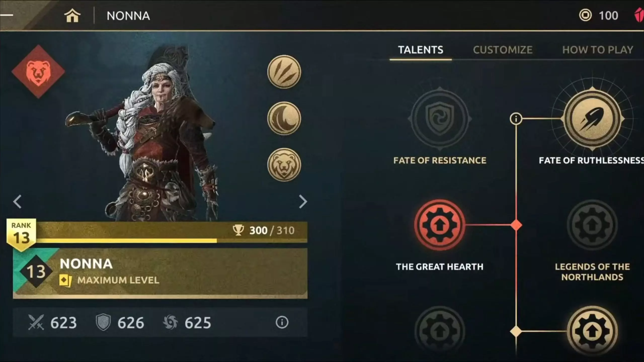Select the red gem currency icon
The width and height of the screenshot is (644, 362).
click(639, 16)
